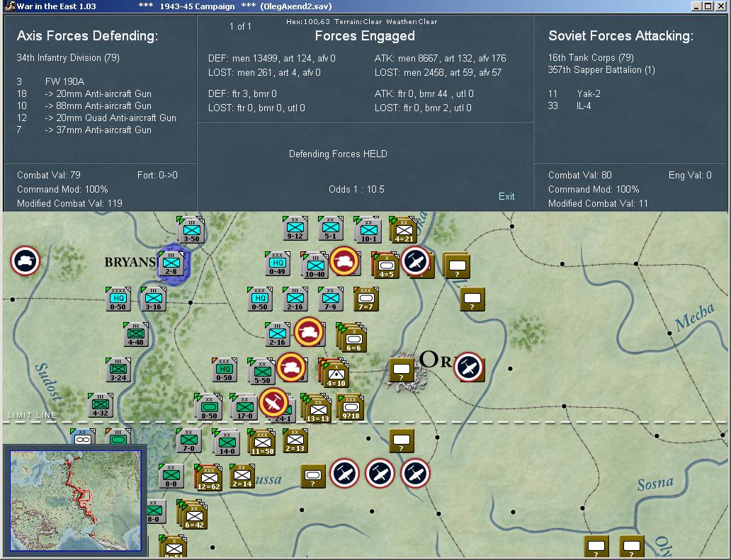Open the air marker next to the 4=5 counter
Image resolution: width=731 pixels, height=560 pixels.
point(415,261)
